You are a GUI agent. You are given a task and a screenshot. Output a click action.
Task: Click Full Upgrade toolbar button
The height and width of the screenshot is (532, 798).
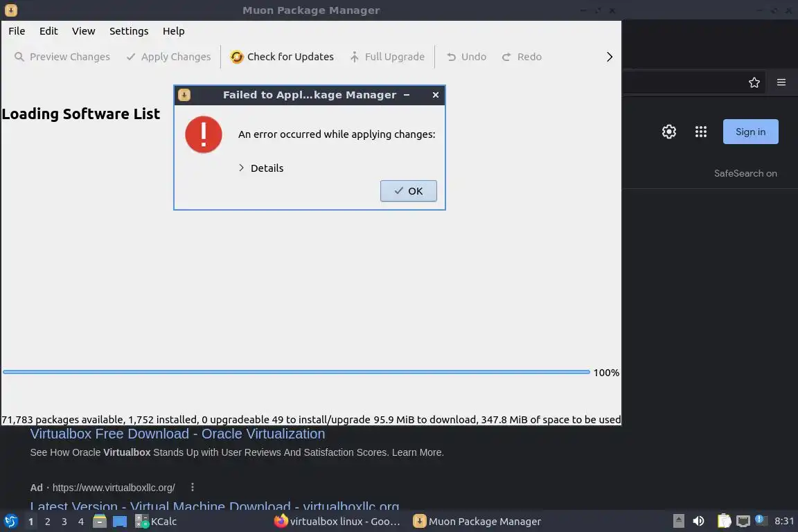(387, 57)
